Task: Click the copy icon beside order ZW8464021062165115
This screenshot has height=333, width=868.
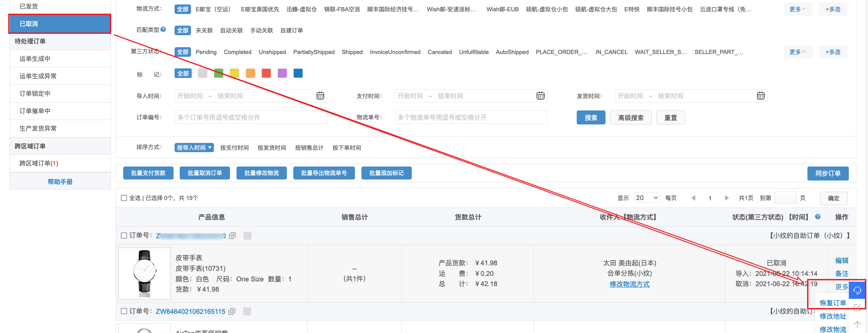Action: tap(232, 311)
